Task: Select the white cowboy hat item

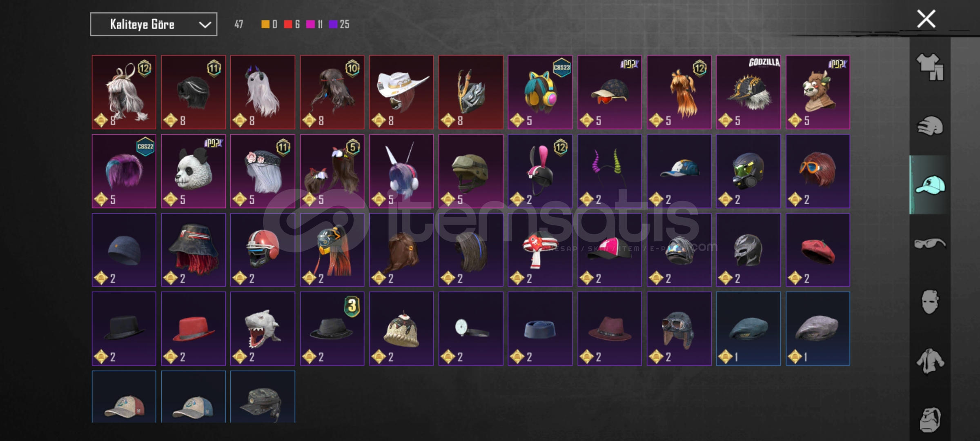Action: tap(401, 92)
